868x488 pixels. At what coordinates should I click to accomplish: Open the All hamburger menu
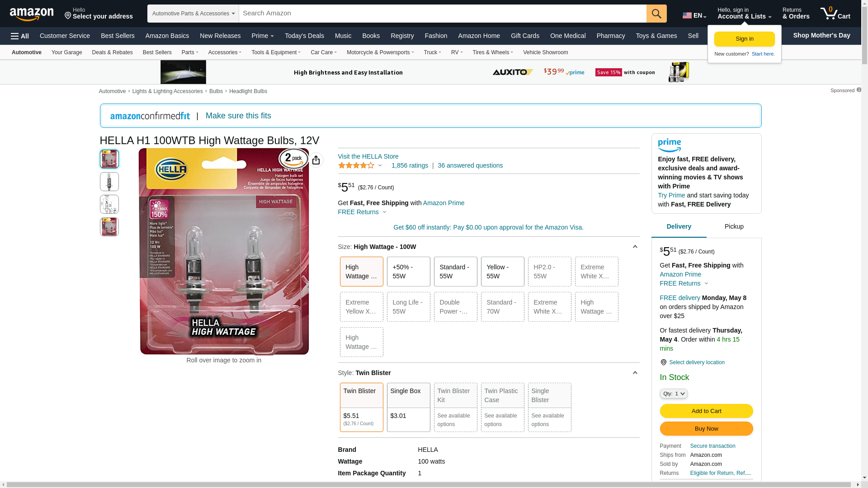click(20, 36)
